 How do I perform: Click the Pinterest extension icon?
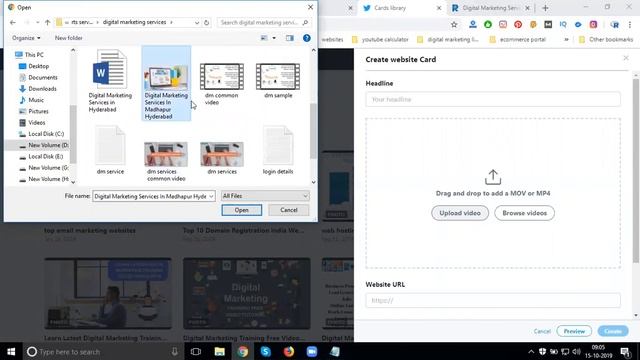[x=518, y=24]
